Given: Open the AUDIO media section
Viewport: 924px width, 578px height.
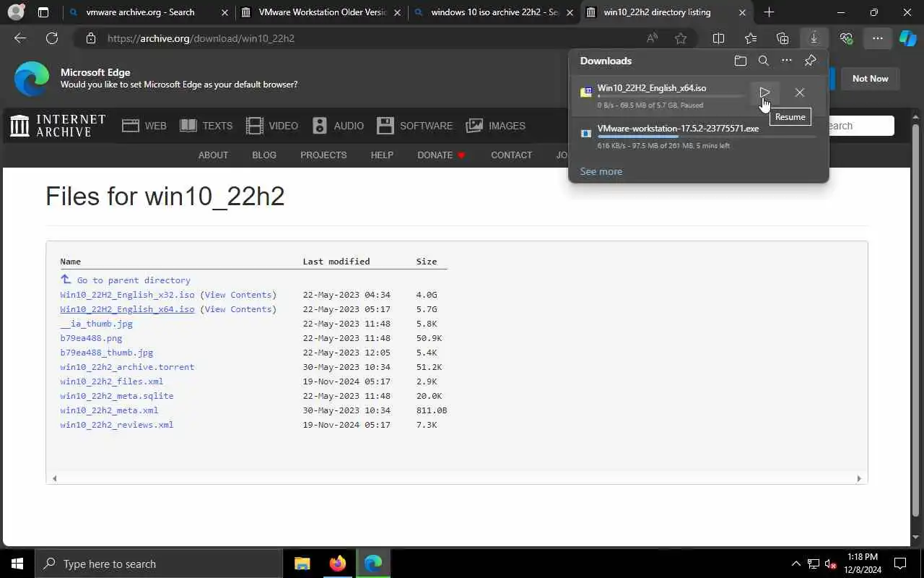Looking at the screenshot, I should tap(338, 126).
